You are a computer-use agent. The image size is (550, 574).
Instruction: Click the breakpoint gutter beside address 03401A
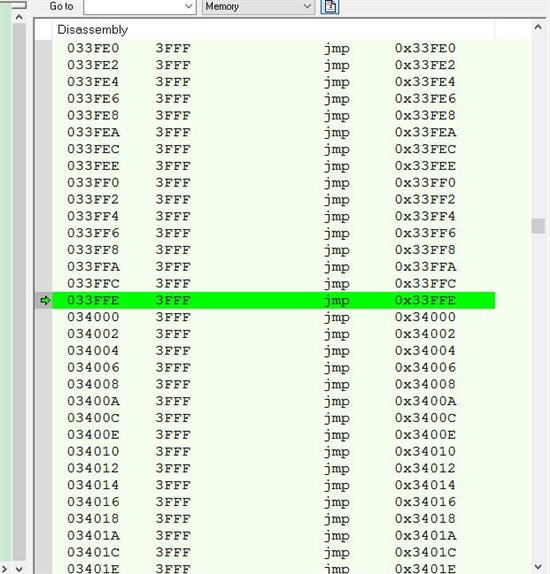44,536
